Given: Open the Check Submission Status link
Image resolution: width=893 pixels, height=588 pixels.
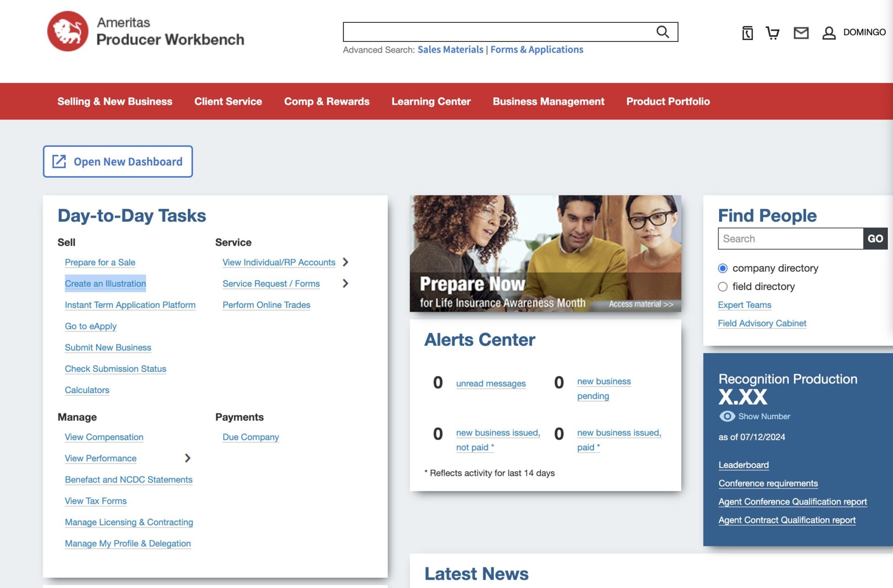Looking at the screenshot, I should pyautogui.click(x=115, y=369).
